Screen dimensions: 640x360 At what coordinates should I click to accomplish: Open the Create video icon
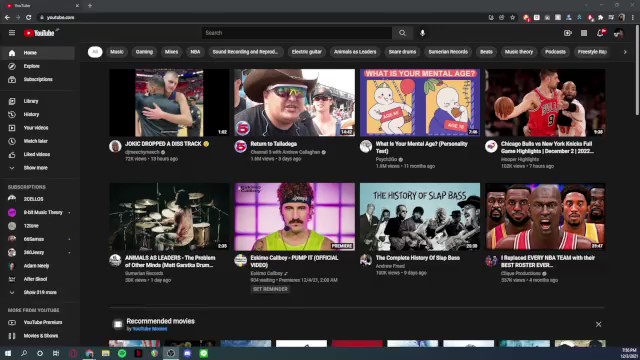pos(568,33)
